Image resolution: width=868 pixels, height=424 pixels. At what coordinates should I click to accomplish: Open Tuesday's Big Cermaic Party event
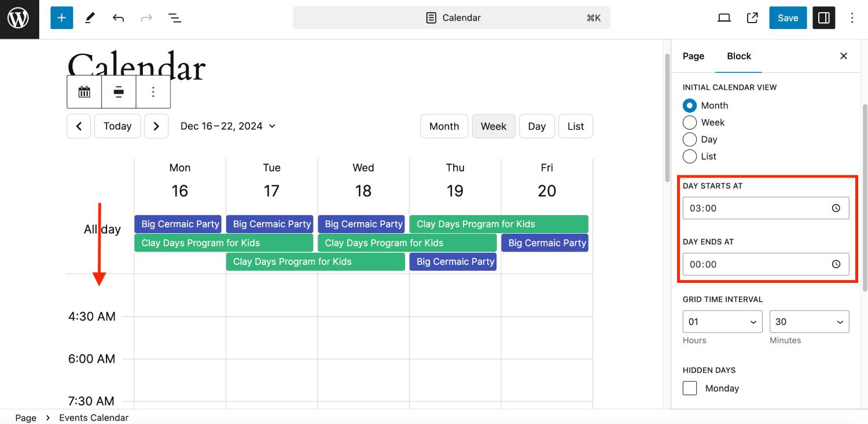click(270, 224)
